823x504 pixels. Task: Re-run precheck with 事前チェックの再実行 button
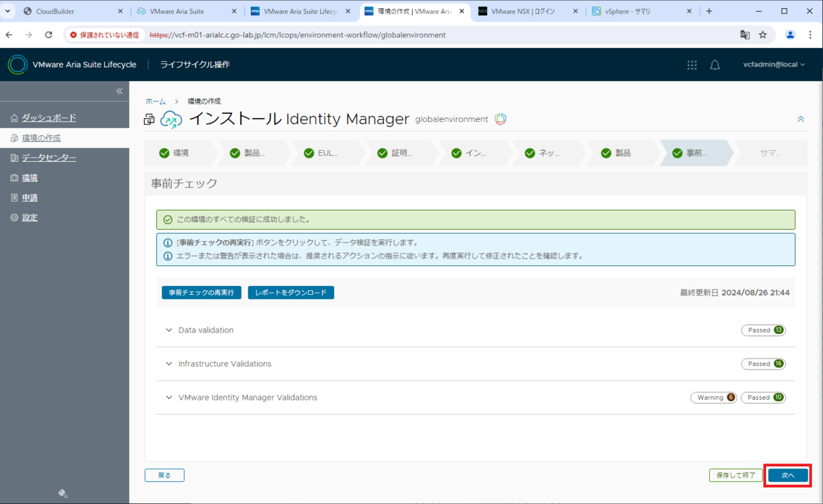[x=202, y=292]
